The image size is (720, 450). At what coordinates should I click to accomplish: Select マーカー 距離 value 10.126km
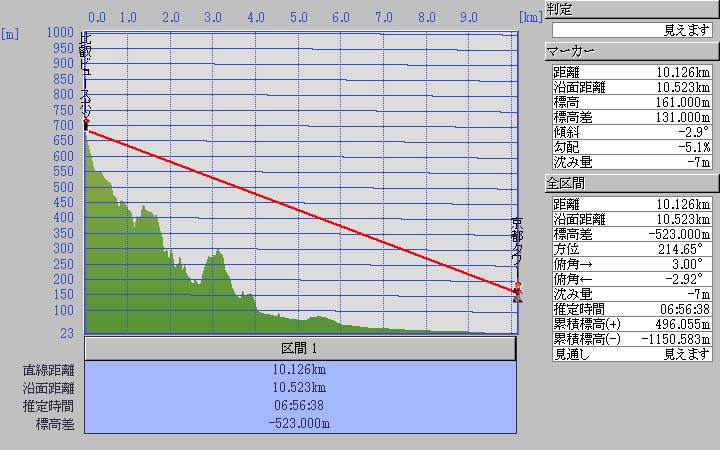click(683, 73)
